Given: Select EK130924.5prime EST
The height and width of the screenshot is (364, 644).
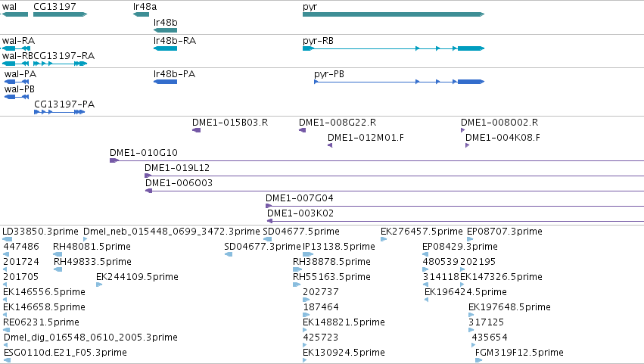Looking at the screenshot, I should point(305,361).
